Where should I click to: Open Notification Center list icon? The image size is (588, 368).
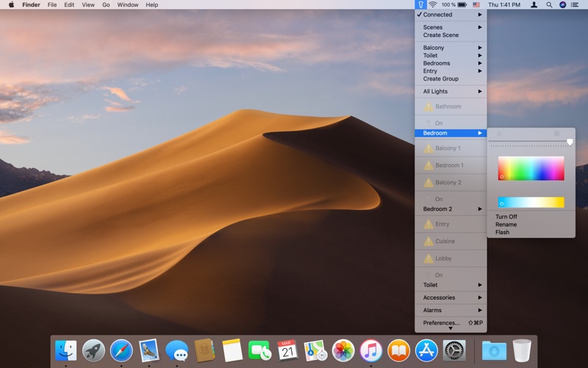coord(575,5)
